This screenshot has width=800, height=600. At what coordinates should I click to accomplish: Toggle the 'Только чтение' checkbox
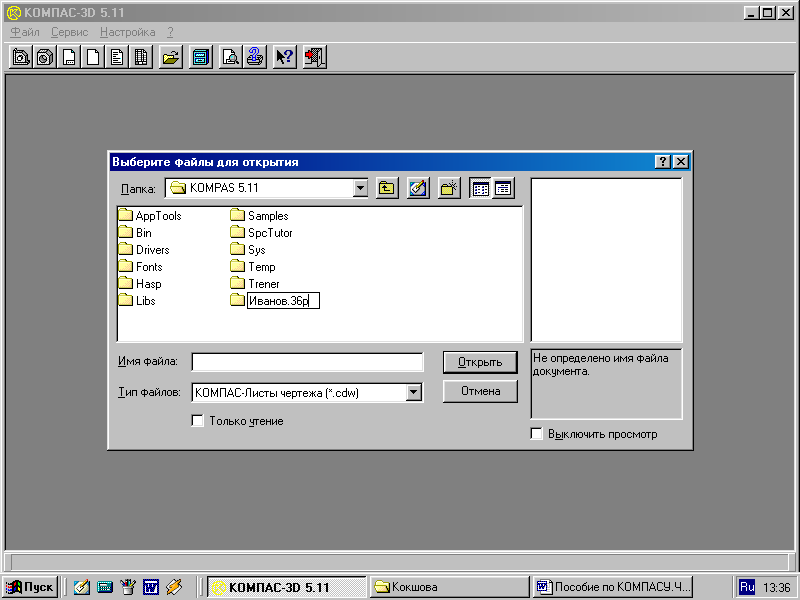click(x=197, y=420)
